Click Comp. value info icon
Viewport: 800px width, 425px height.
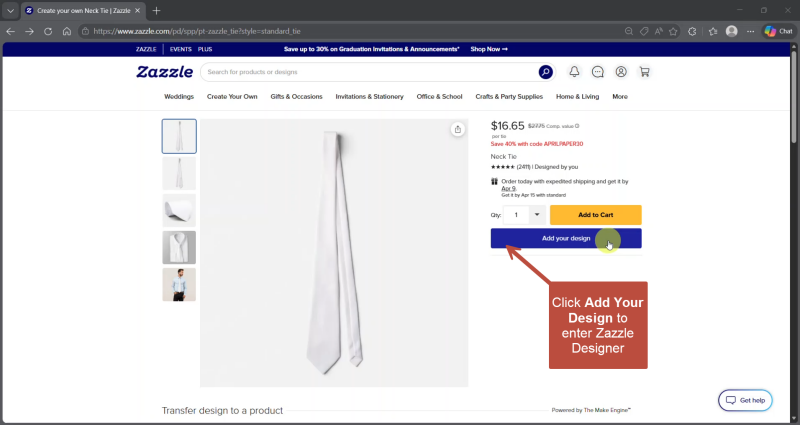577,126
